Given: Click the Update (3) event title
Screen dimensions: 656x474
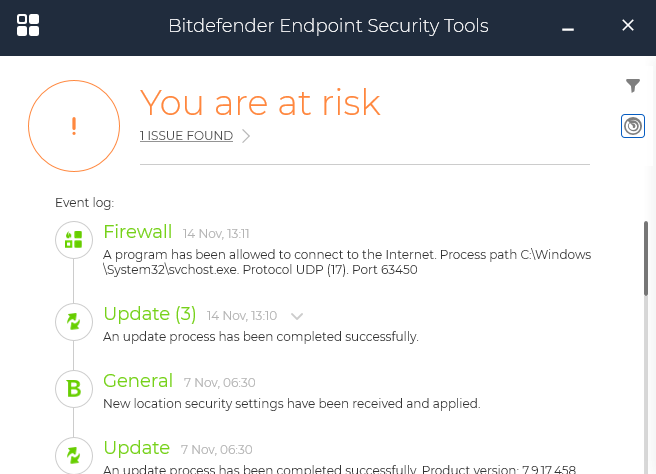Looking at the screenshot, I should coord(150,314).
